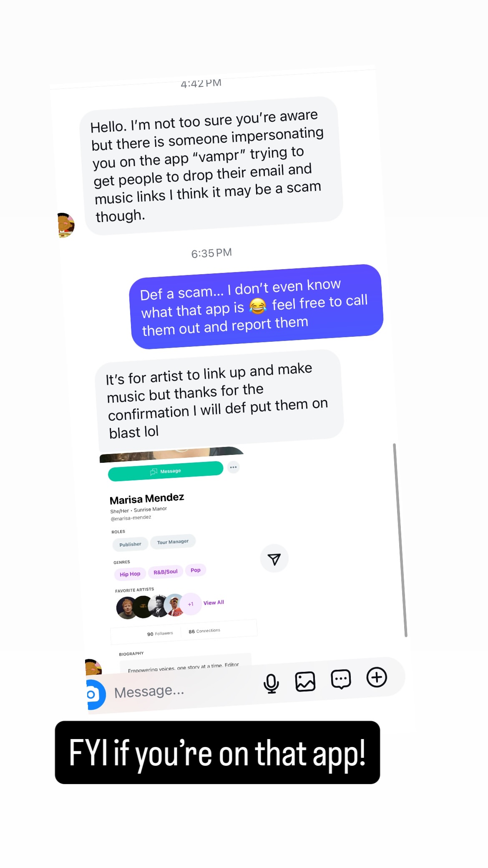This screenshot has width=488, height=868.
Task: Tap the Tour Manager role tag
Action: point(173,542)
